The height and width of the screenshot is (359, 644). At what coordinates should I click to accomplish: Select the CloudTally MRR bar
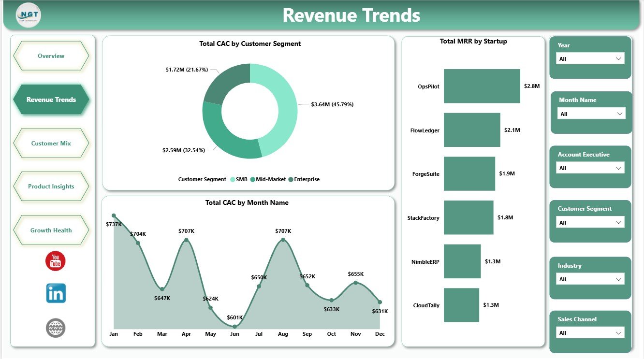pyautogui.click(x=461, y=305)
